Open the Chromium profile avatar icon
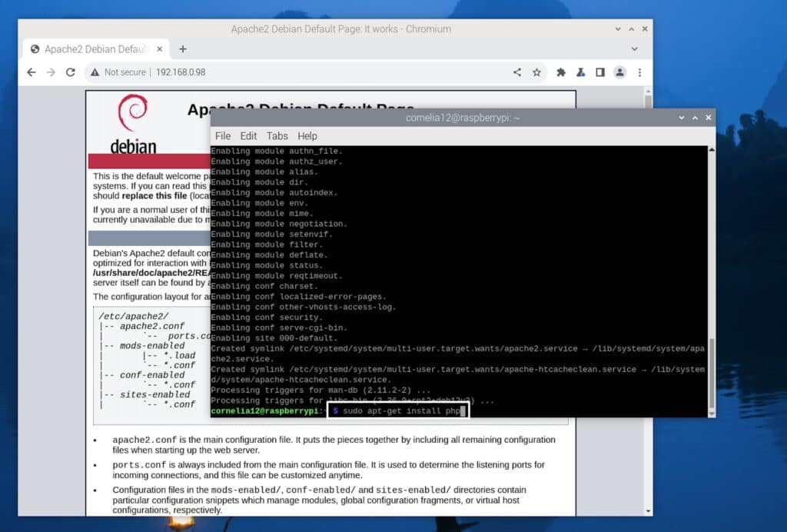 [x=621, y=71]
